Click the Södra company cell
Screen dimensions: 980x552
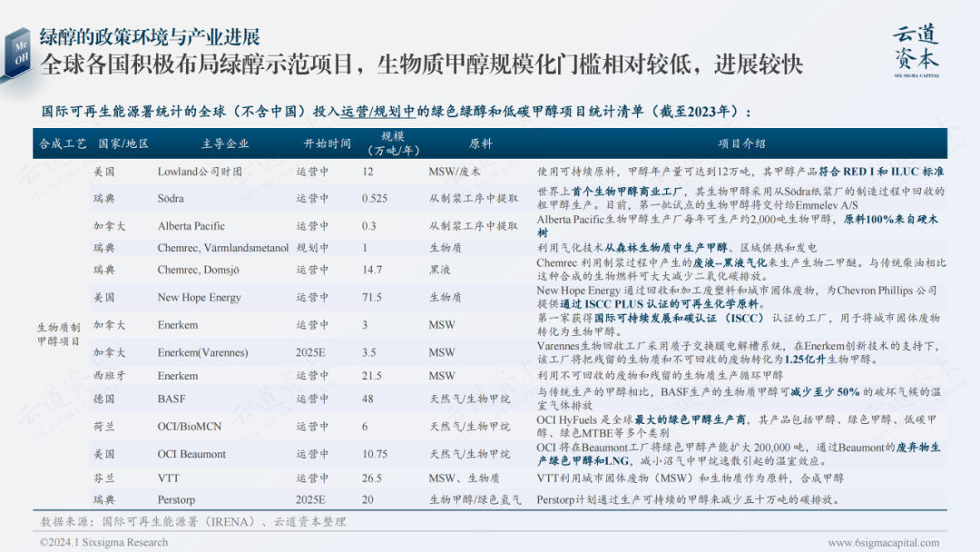point(171,198)
